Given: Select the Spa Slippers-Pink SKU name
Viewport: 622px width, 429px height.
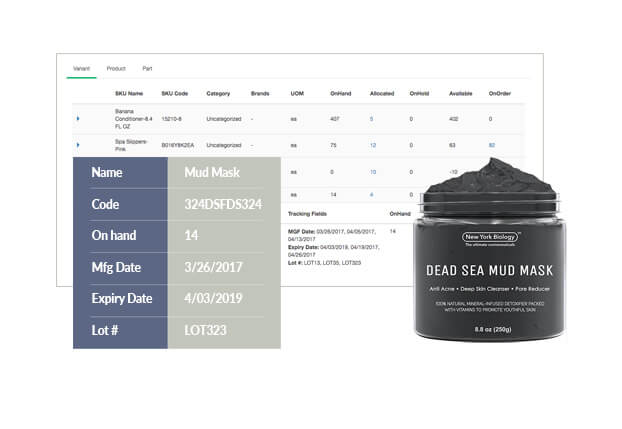Looking at the screenshot, I should (131, 145).
